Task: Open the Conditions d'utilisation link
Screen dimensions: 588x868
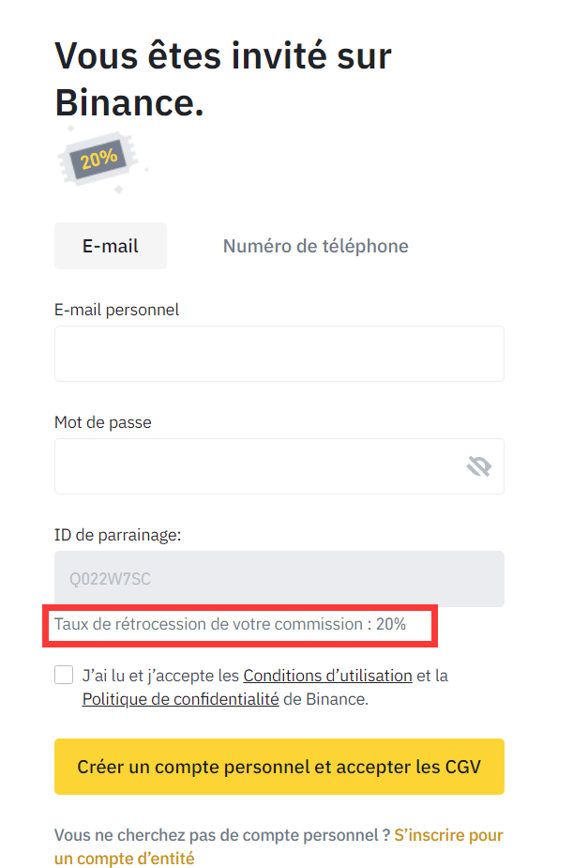Action: click(327, 676)
